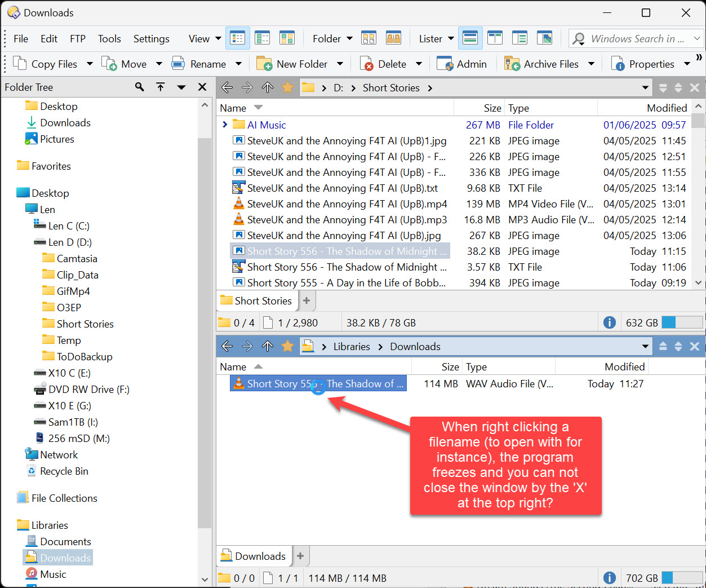Open the Copy Files dropdown arrow
The width and height of the screenshot is (706, 588).
click(x=90, y=64)
